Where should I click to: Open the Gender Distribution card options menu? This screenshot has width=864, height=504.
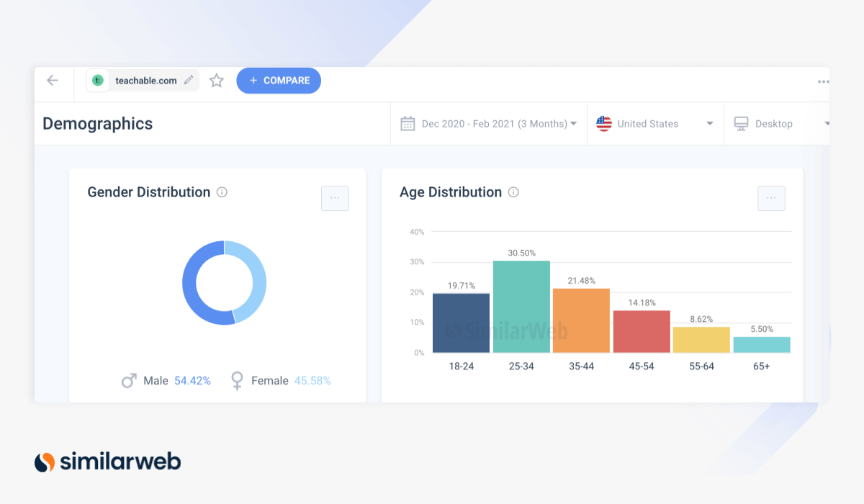point(335,199)
